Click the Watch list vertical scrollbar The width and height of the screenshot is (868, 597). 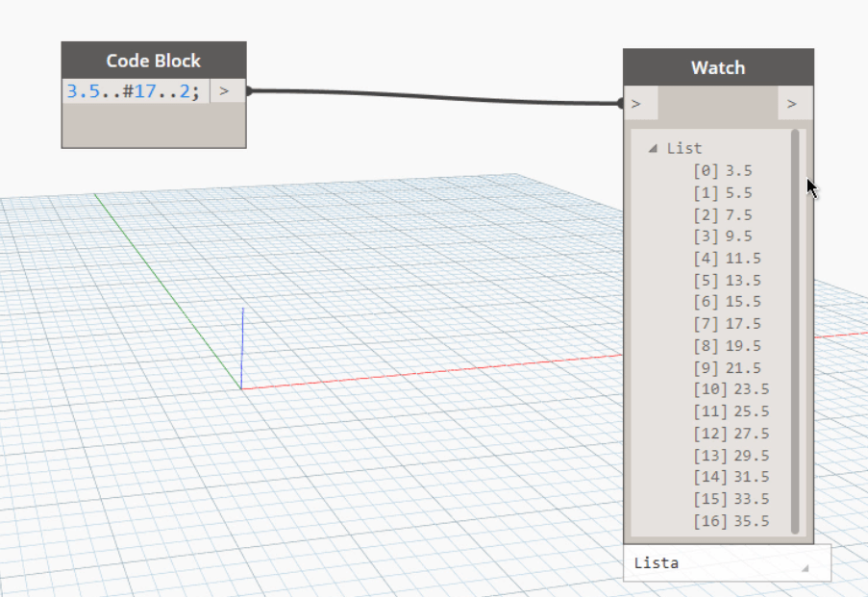point(796,332)
